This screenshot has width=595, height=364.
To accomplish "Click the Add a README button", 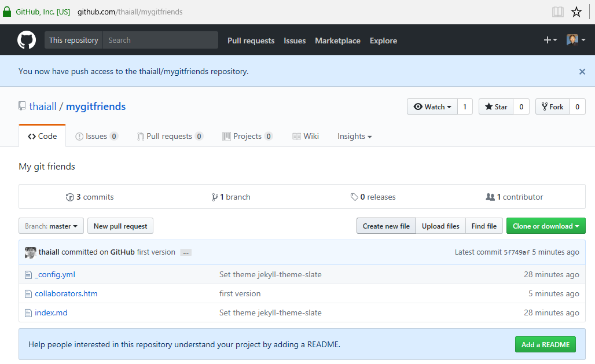I will coord(545,344).
